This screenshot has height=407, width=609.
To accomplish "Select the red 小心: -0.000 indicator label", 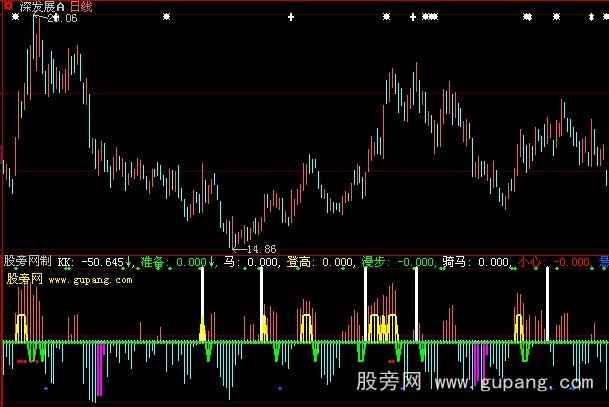I will coord(555,262).
